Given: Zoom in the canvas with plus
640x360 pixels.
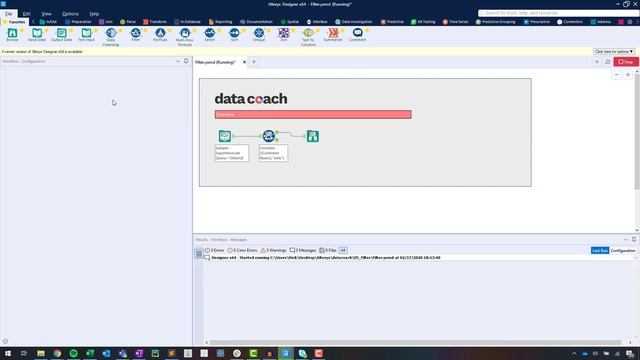Looking at the screenshot, I should pyautogui.click(x=628, y=75).
